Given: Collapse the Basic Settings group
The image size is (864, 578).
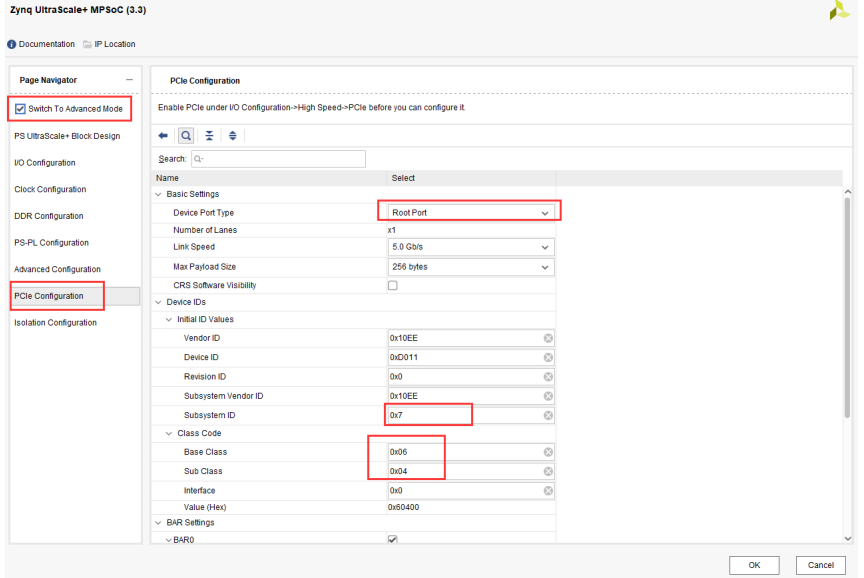Looking at the screenshot, I should coord(159,195).
